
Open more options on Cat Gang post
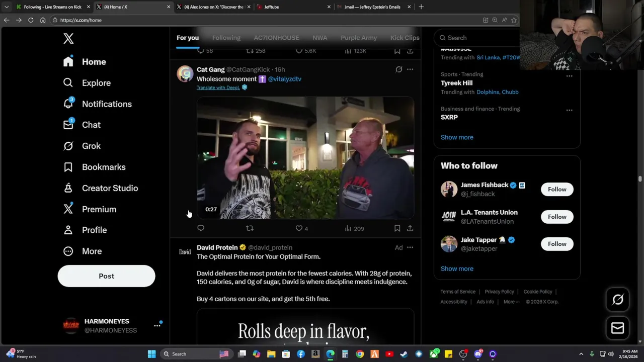click(x=410, y=69)
